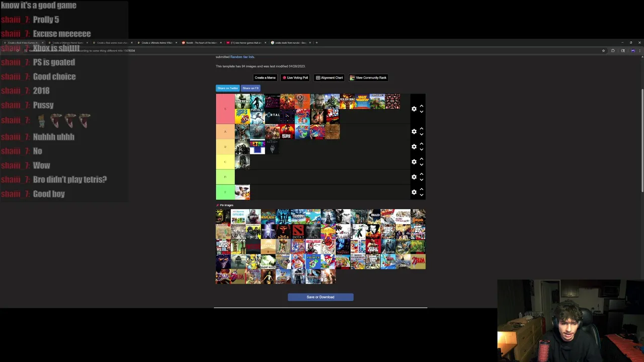Move the A tier row down

422,134
